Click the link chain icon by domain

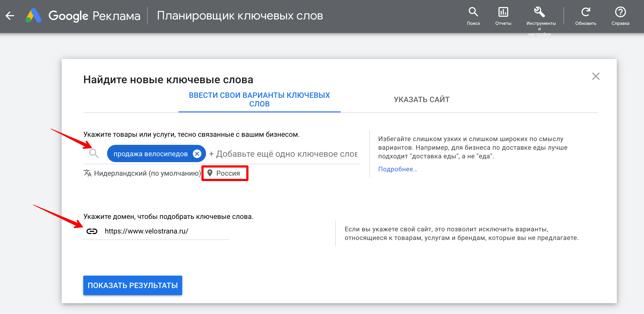coord(92,231)
